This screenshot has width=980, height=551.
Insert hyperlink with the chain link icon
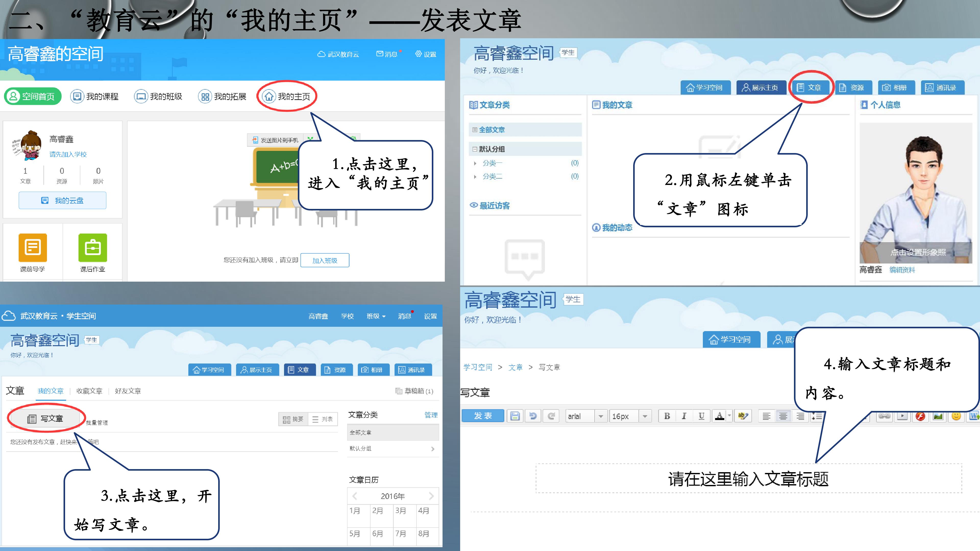[x=885, y=416]
